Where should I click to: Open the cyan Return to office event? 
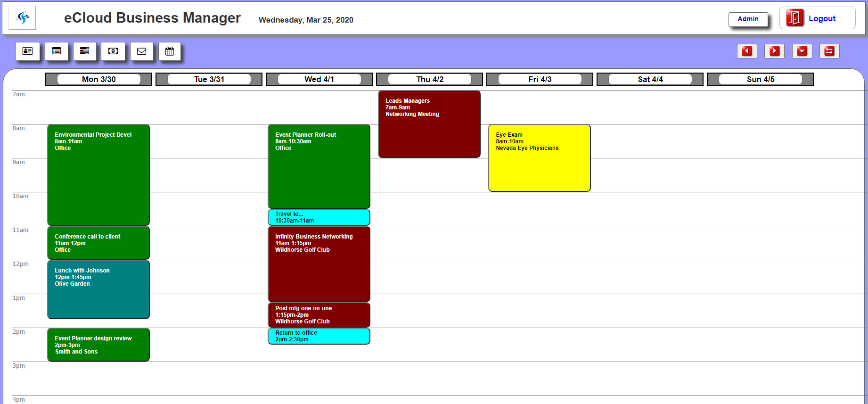pyautogui.click(x=319, y=336)
